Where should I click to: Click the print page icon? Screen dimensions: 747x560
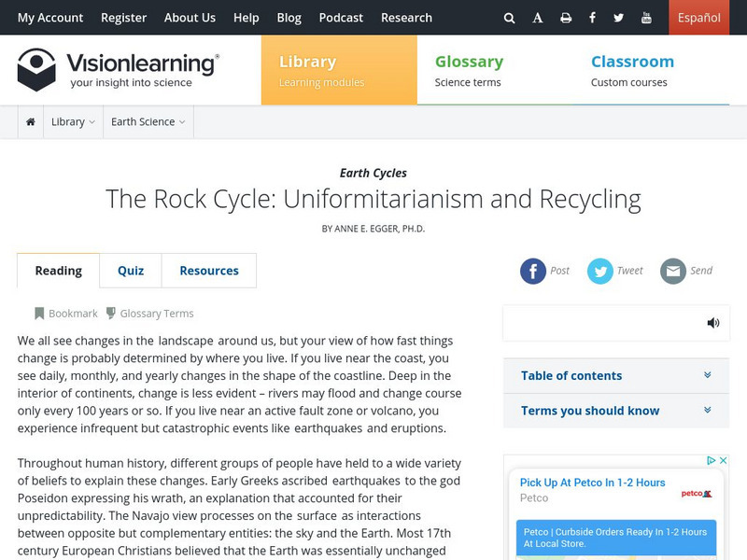pos(566,18)
